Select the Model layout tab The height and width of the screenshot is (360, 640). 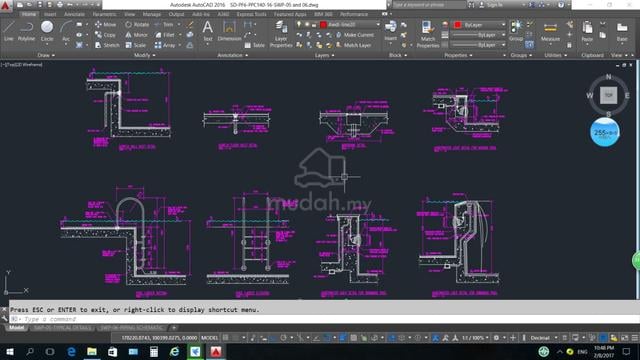[16, 328]
